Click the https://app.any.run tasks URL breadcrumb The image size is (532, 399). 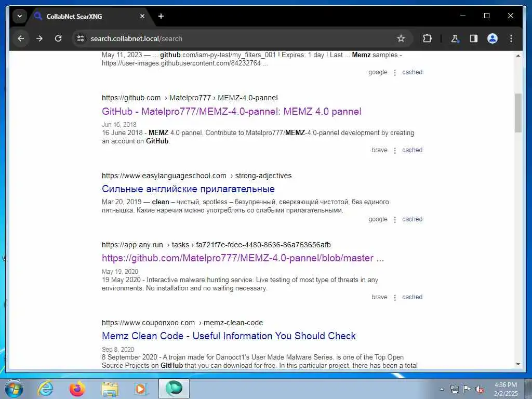pos(216,245)
